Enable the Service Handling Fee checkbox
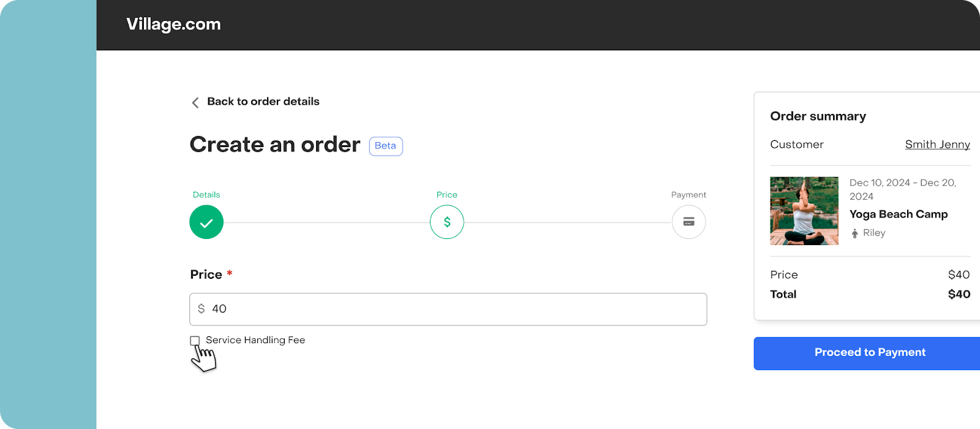This screenshot has width=980, height=429. tap(195, 341)
